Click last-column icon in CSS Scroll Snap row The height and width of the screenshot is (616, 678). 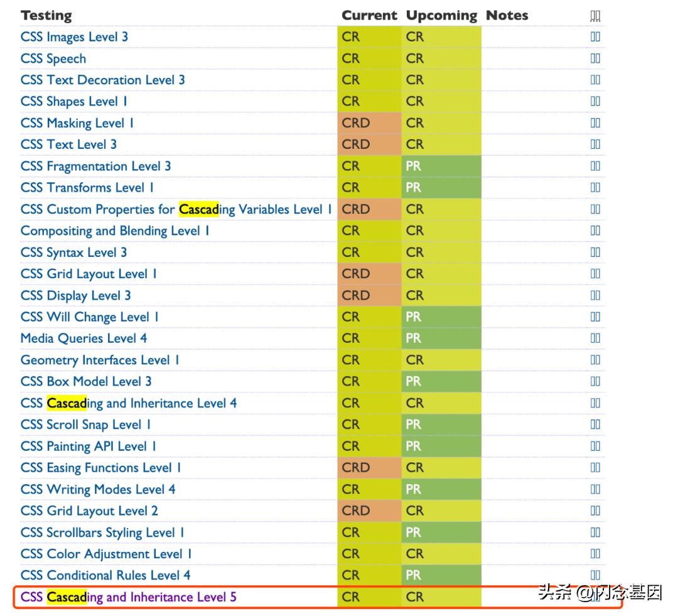[x=595, y=424]
